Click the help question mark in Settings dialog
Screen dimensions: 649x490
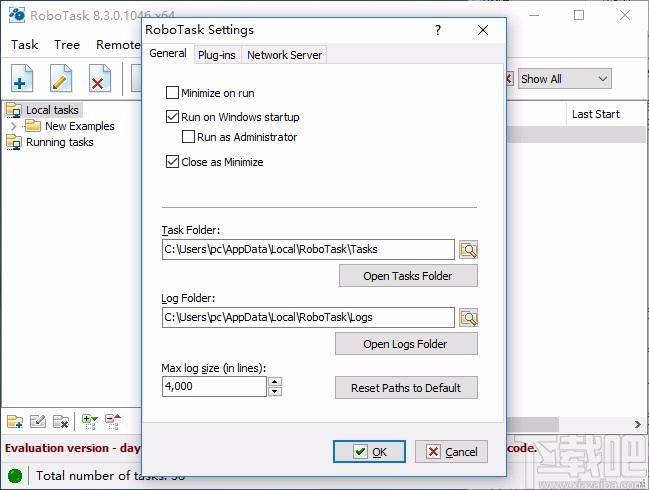[438, 30]
